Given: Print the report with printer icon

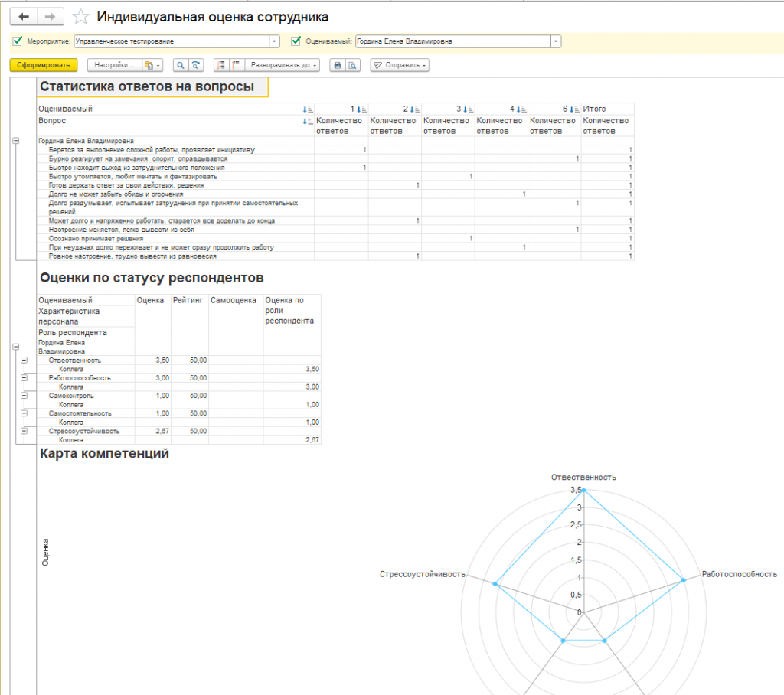Looking at the screenshot, I should coord(338,65).
